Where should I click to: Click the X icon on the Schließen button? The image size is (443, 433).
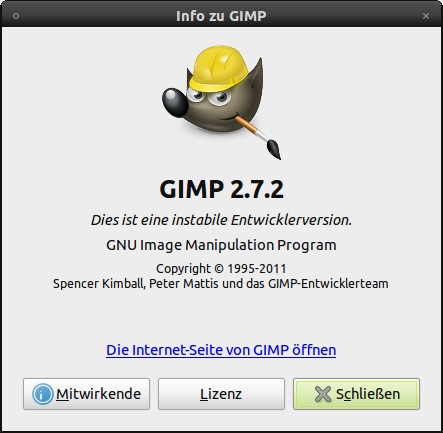point(323,394)
